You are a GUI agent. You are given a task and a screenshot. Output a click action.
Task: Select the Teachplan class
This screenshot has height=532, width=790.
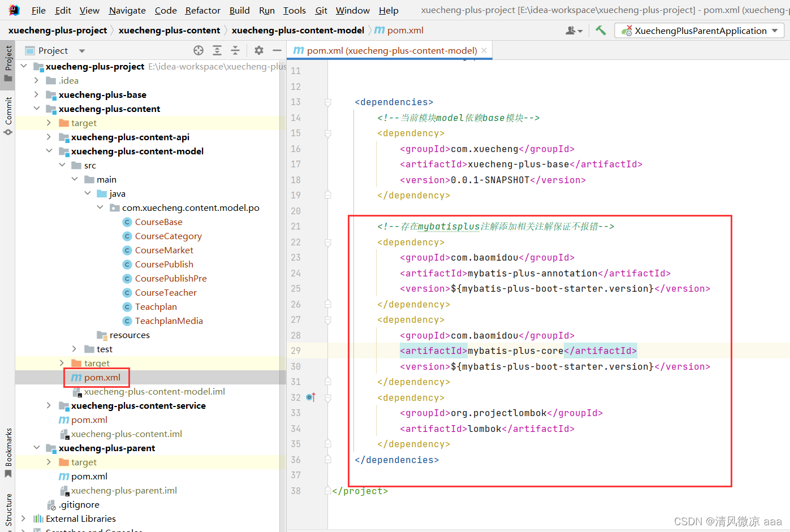point(156,306)
